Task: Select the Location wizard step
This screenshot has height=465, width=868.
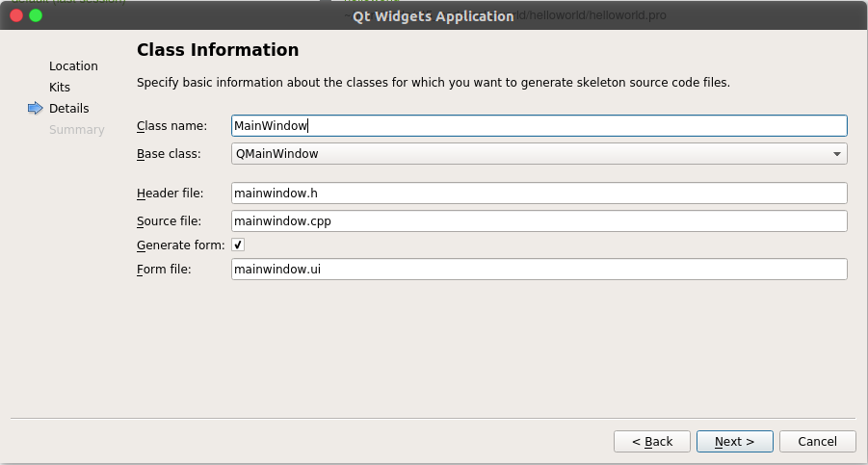Action: tap(73, 66)
